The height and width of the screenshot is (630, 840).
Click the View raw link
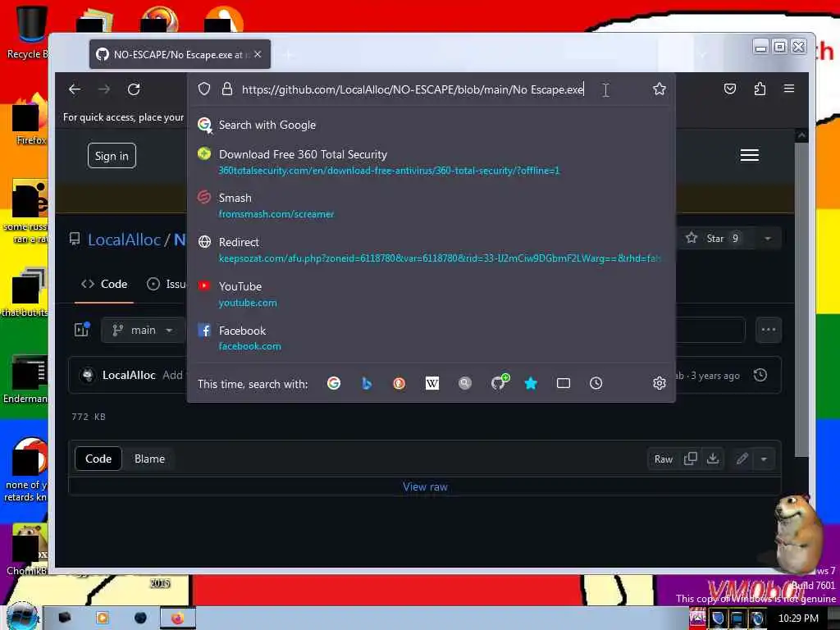coord(426,487)
